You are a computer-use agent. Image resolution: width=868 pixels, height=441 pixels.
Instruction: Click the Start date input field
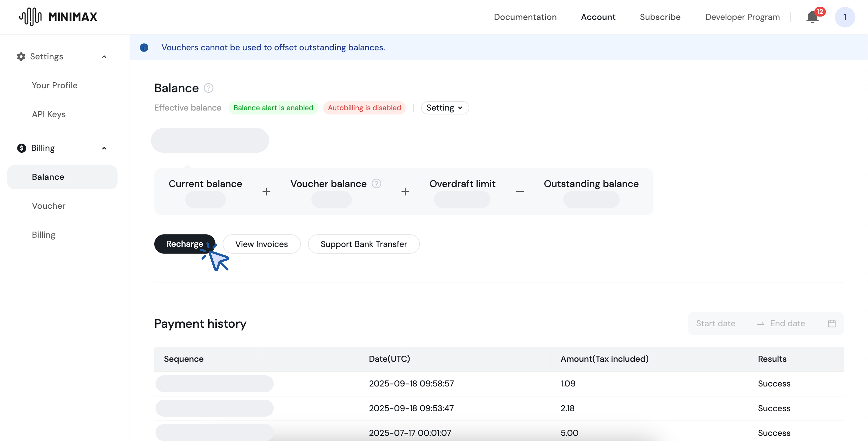point(715,323)
